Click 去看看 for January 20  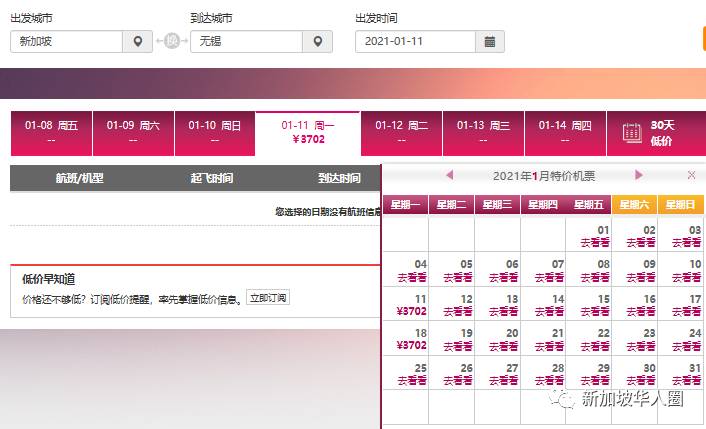click(x=503, y=346)
